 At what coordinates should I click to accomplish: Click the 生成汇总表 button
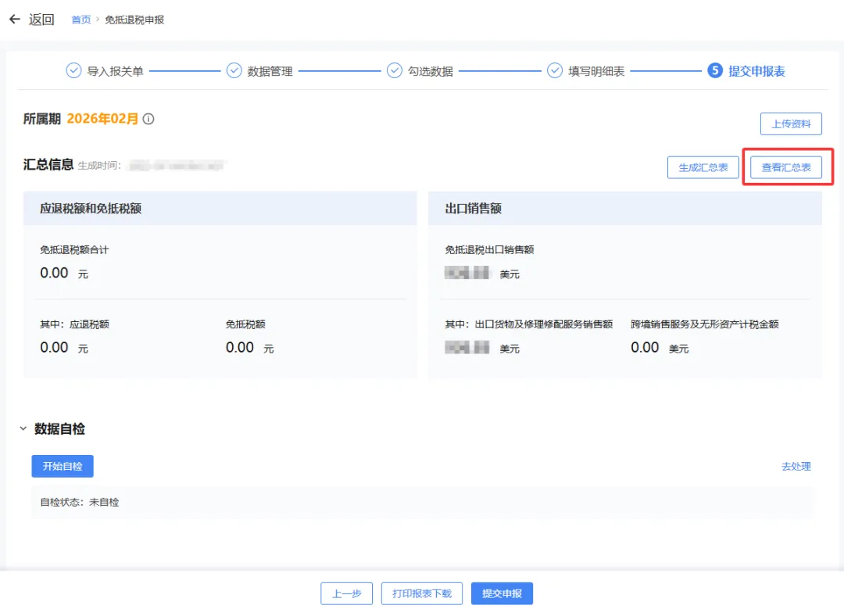(703, 167)
